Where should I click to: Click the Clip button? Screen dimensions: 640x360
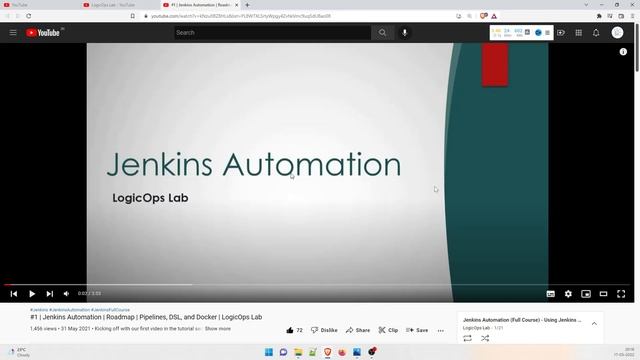coord(388,330)
